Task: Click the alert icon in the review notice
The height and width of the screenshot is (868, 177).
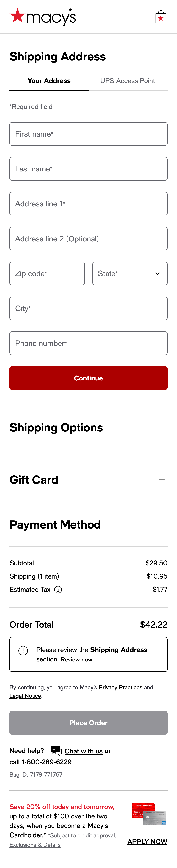Action: point(23,650)
